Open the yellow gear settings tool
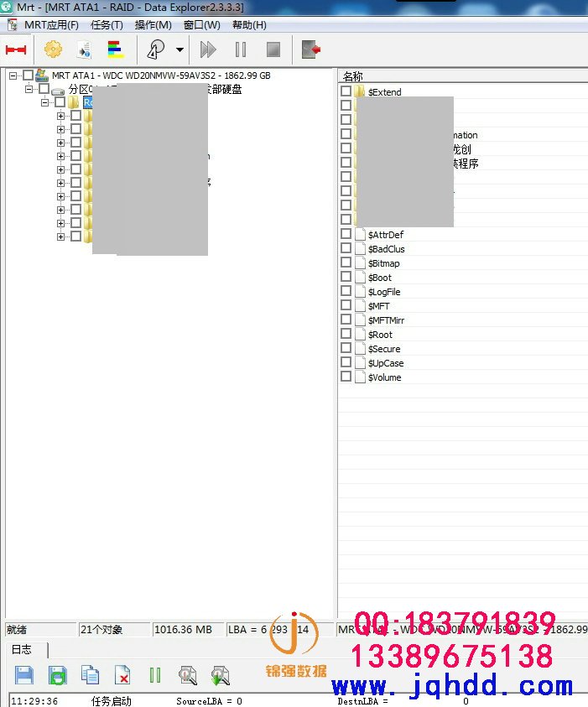Viewport: 588px width, 707px height. (53, 49)
